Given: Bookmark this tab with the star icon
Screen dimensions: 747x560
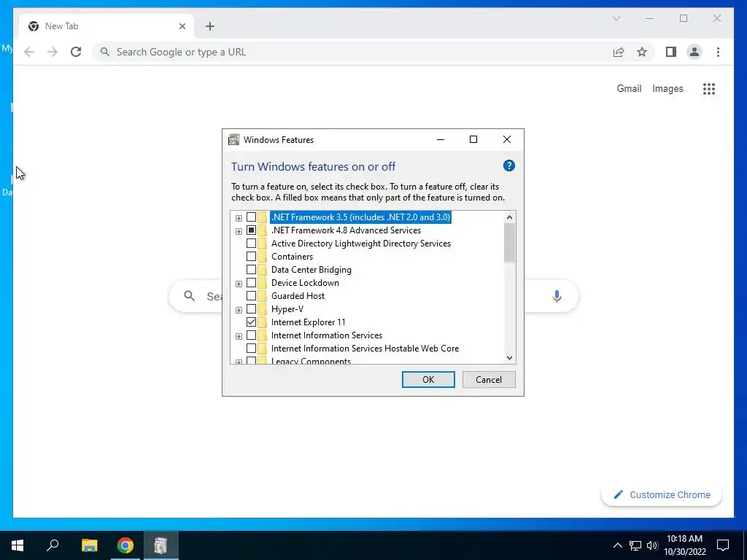Looking at the screenshot, I should tap(642, 52).
